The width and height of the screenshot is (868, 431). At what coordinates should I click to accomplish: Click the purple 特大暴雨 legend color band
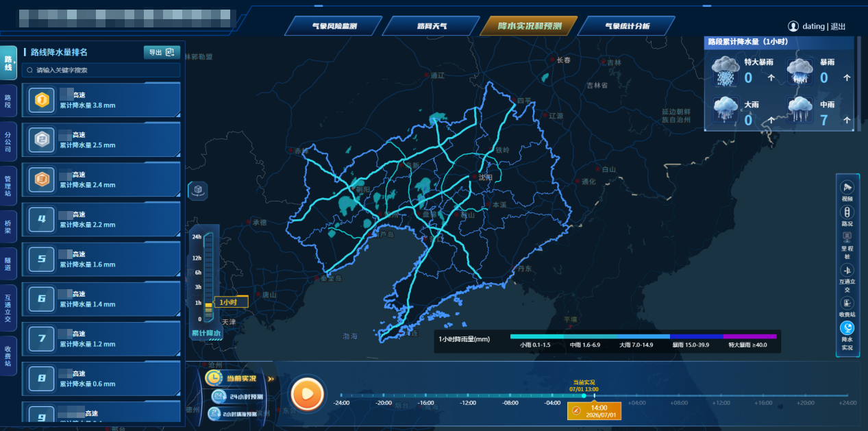pyautogui.click(x=750, y=336)
